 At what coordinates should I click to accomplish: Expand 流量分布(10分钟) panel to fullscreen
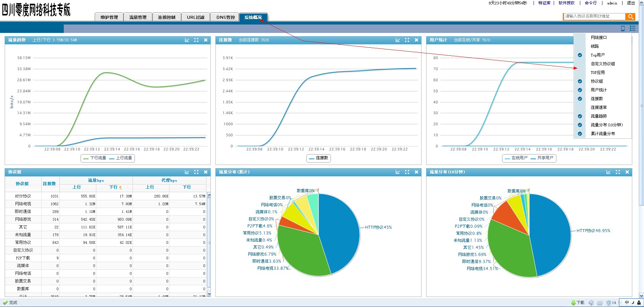(618, 172)
